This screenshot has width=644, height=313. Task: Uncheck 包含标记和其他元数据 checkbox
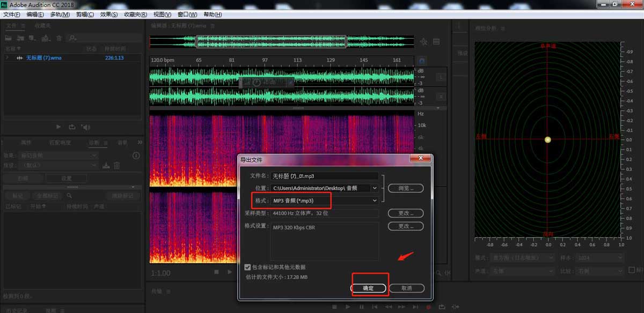(x=247, y=267)
